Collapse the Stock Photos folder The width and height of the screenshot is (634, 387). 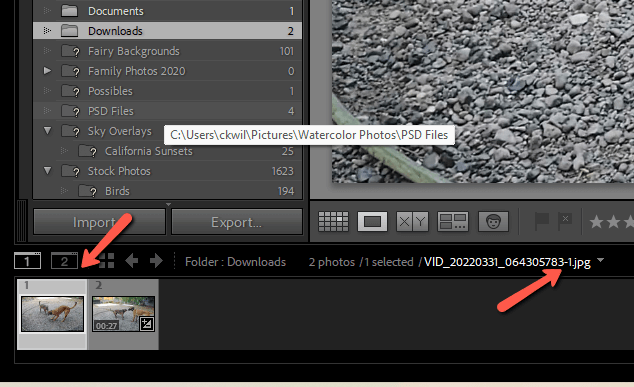[47, 171]
